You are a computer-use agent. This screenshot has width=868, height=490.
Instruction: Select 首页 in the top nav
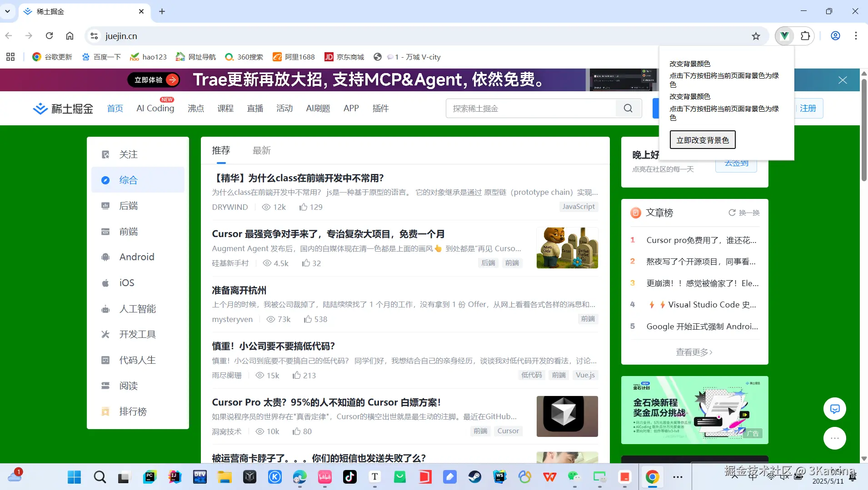(115, 109)
